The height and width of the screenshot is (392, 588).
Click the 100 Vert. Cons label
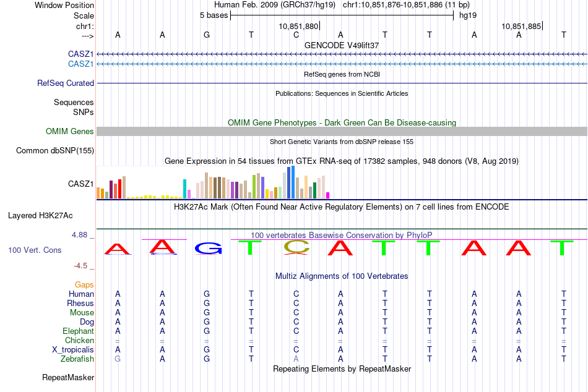35,250
